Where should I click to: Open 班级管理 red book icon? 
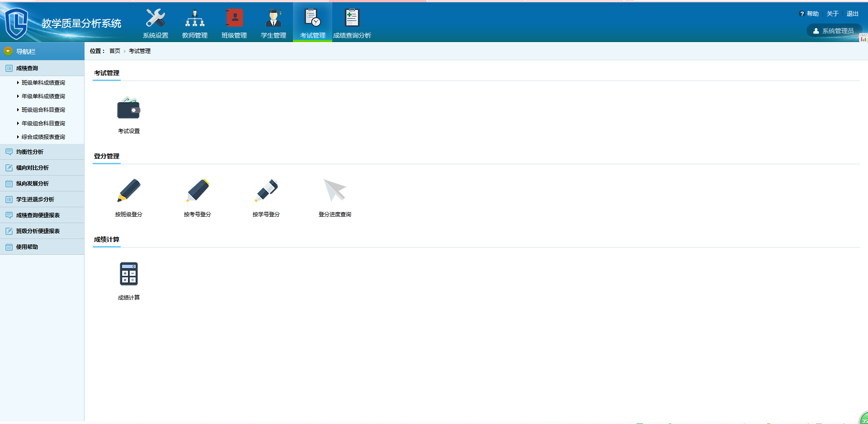click(234, 18)
